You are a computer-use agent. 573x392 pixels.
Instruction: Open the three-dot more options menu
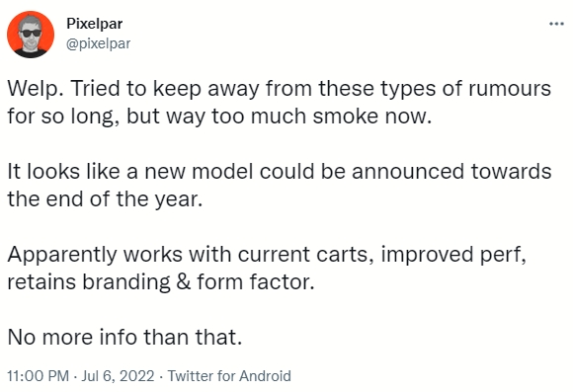click(556, 24)
